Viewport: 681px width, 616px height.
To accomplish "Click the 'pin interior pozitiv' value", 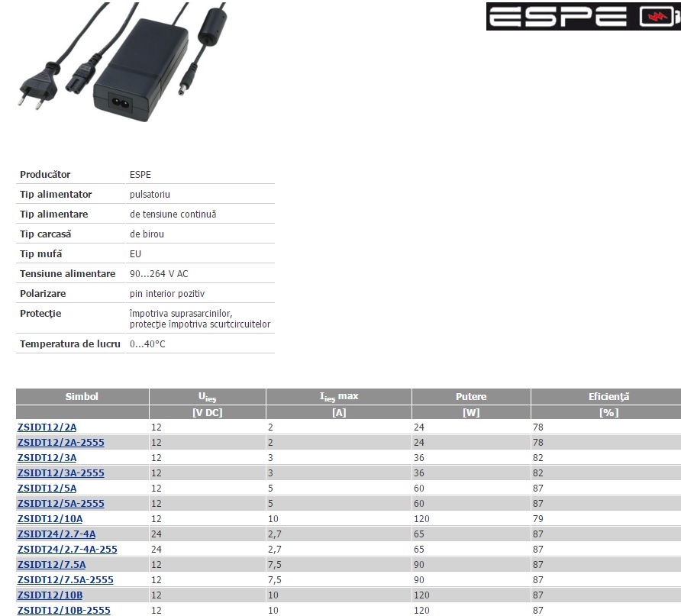I will click(167, 294).
